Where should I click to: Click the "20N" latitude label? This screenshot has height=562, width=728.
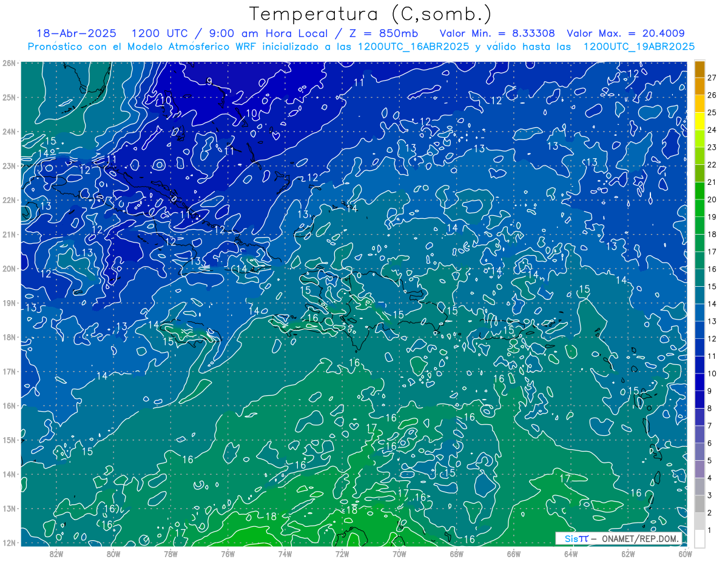click(x=9, y=269)
